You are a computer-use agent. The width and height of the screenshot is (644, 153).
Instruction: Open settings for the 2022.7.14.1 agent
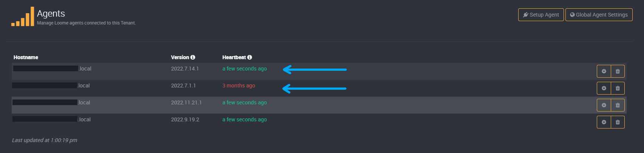point(604,71)
